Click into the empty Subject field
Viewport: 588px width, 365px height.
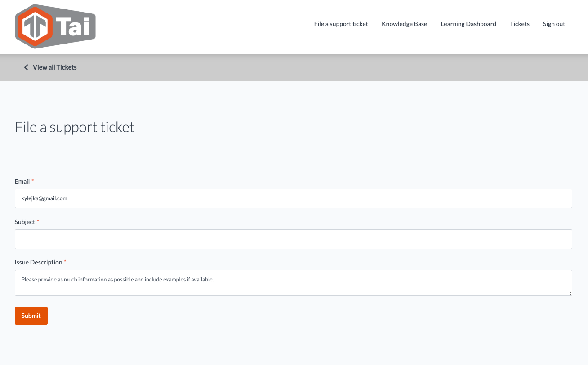coord(293,239)
